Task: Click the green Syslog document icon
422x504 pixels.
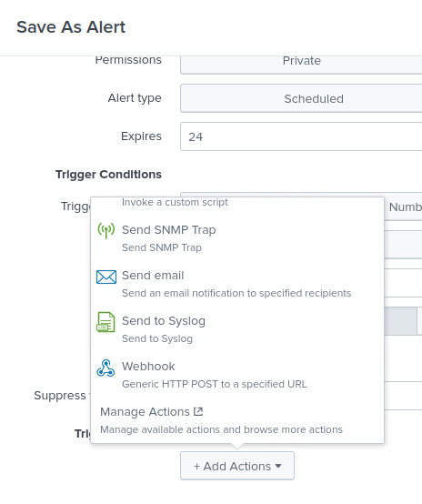Action: [105, 322]
